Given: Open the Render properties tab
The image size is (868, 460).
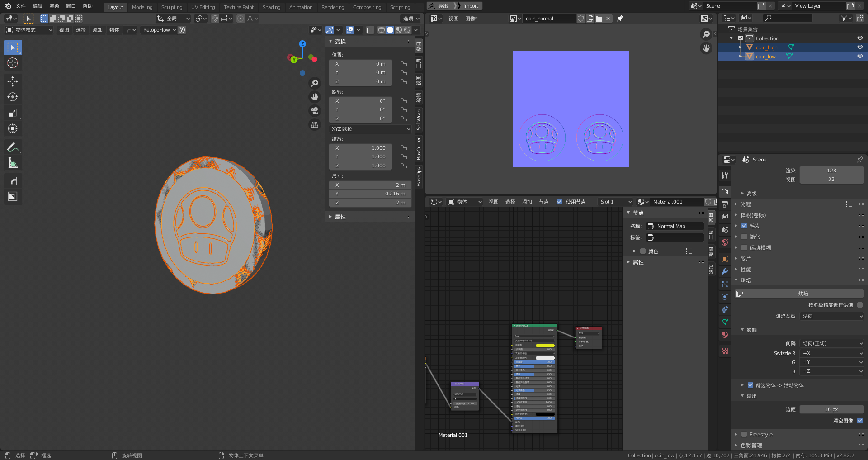Looking at the screenshot, I should click(725, 192).
